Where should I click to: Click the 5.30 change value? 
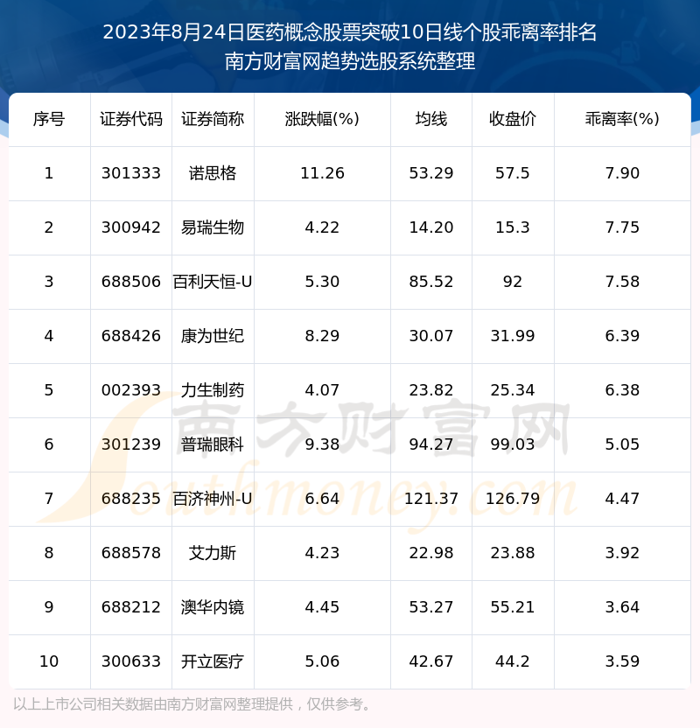tap(322, 282)
